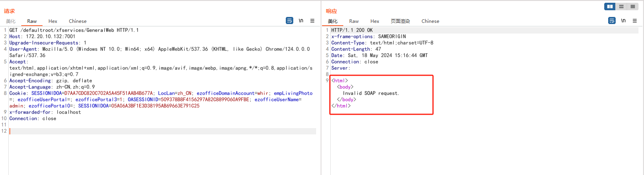Open the response panel hamburger options menu
Image resolution: width=644 pixels, height=175 pixels.
click(635, 20)
